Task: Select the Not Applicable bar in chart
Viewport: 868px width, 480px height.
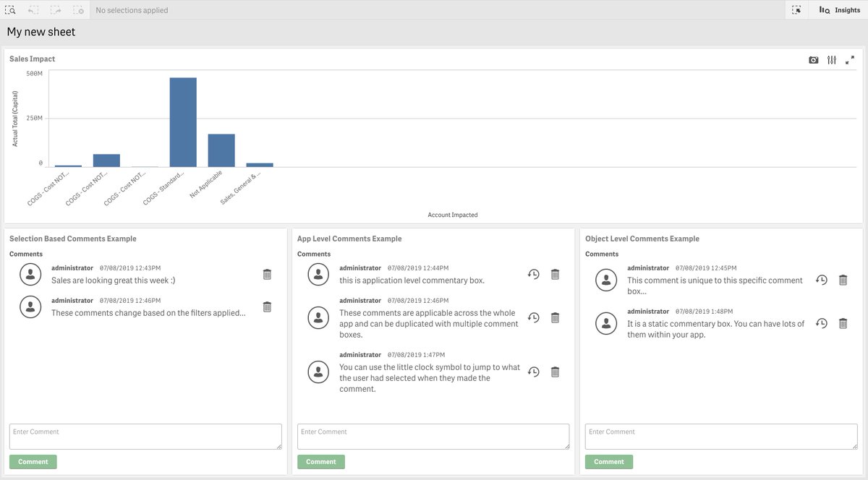Action: [221, 150]
